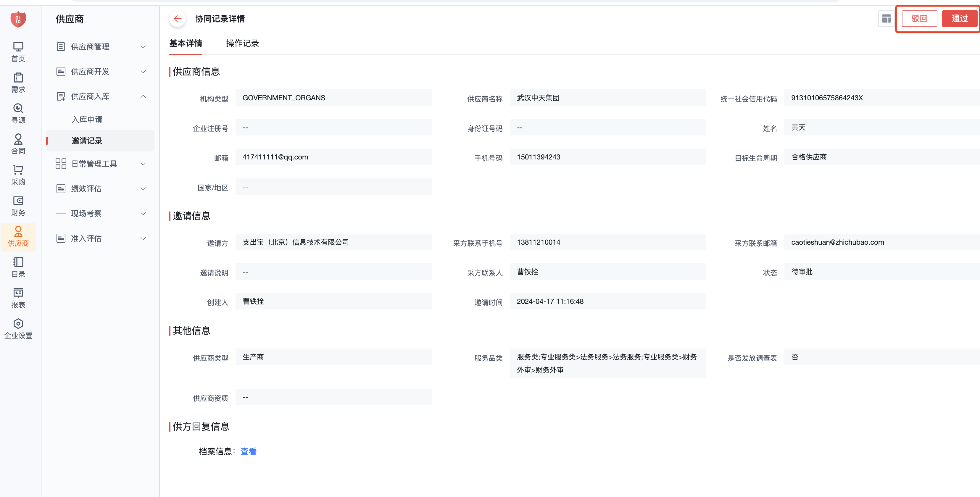Click the 准入评估 panel icon
This screenshot has height=497, width=980.
coord(61,238)
